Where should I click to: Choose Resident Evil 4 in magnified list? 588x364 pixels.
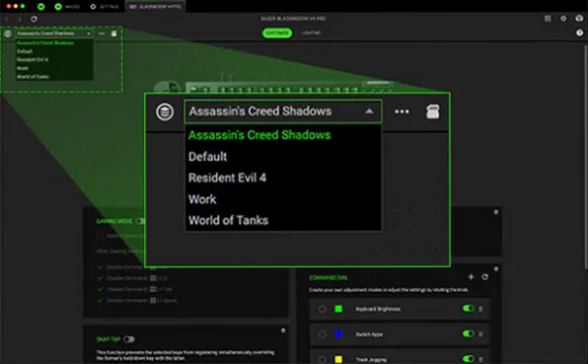tap(227, 178)
